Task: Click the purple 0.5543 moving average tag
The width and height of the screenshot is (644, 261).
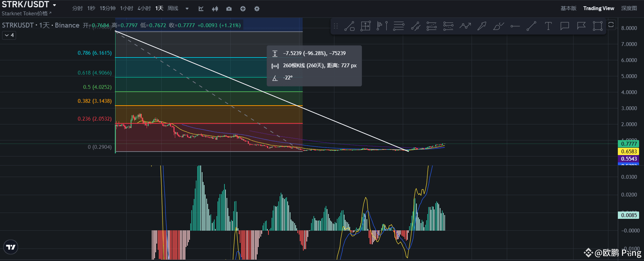Action: pos(629,159)
